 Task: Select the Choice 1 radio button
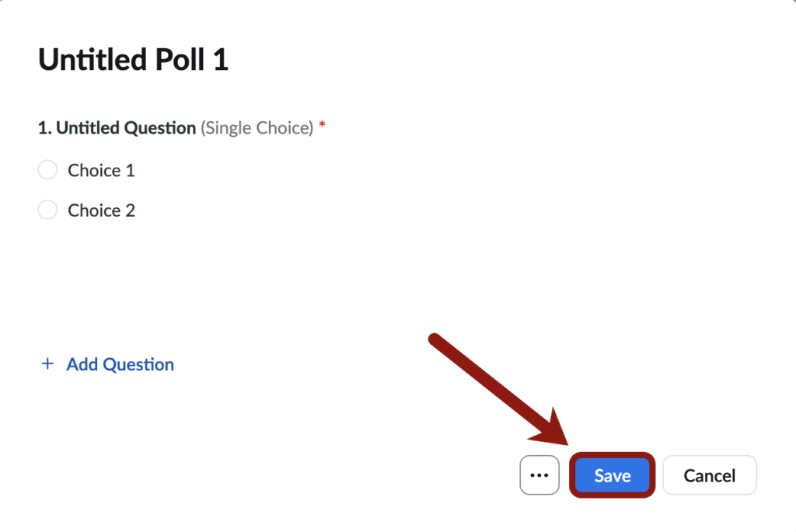click(47, 169)
